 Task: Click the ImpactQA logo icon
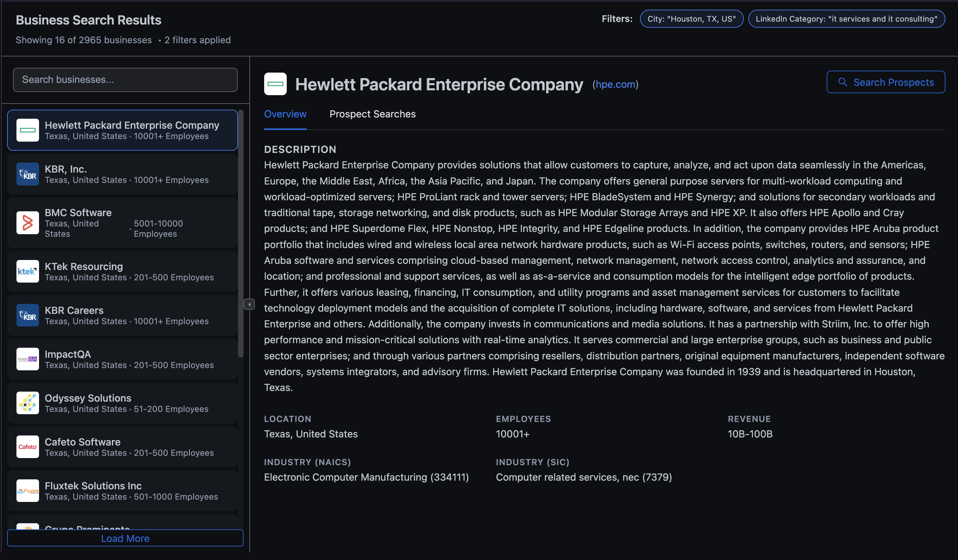(28, 359)
